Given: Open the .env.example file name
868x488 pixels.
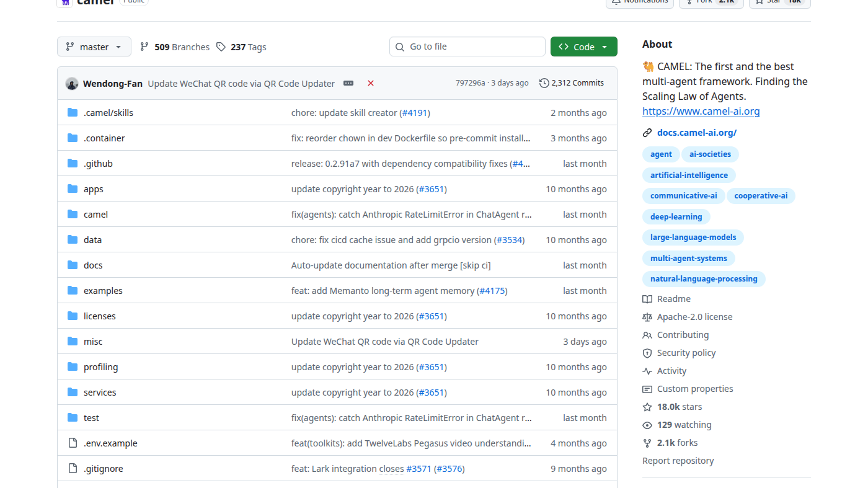Looking at the screenshot, I should pos(110,443).
